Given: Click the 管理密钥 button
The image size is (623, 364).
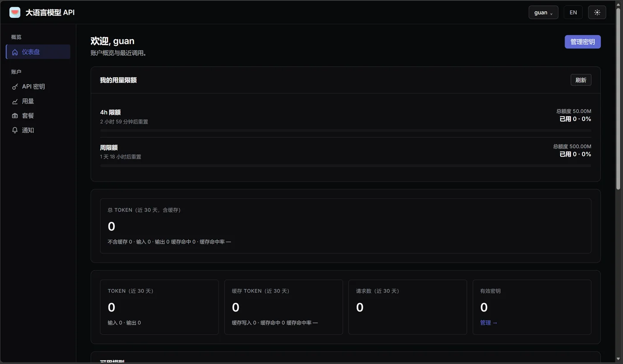Looking at the screenshot, I should tap(583, 42).
